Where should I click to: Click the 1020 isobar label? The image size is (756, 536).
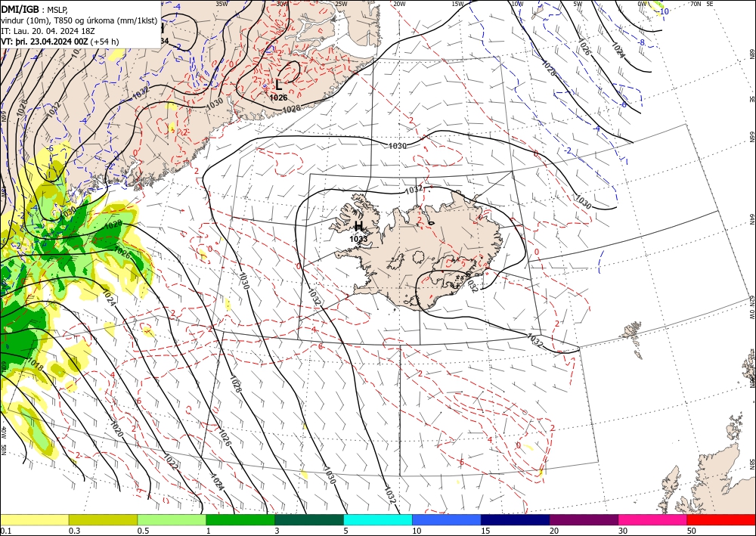pos(116,429)
